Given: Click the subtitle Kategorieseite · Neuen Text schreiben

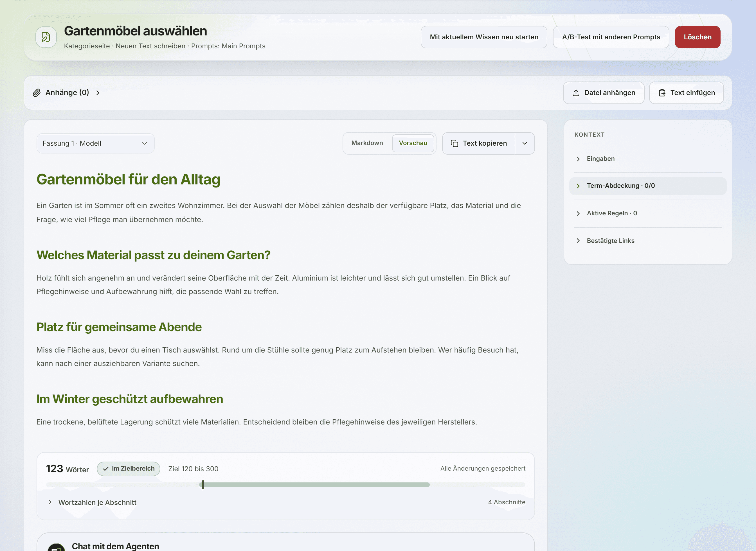Looking at the screenshot, I should click(124, 46).
